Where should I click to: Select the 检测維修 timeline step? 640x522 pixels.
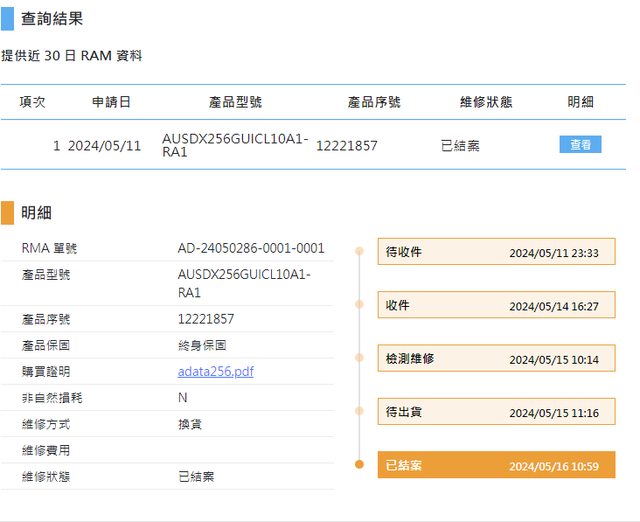pos(496,358)
